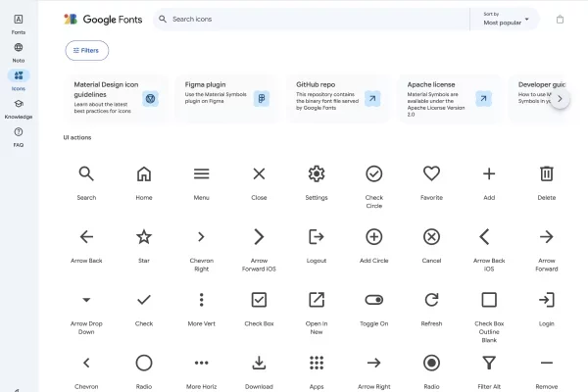Select the Favorite heart icon
Viewport: 588px width, 392px height.
[431, 174]
